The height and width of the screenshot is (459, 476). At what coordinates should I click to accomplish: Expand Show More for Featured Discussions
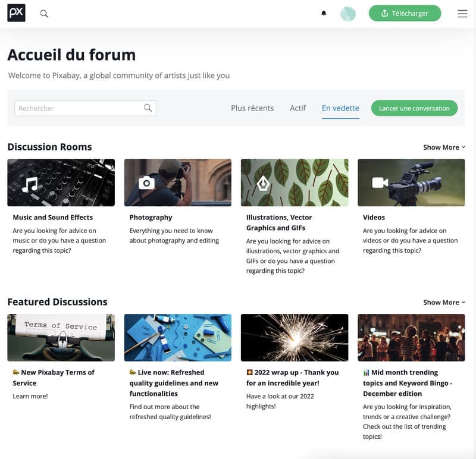[x=443, y=302]
